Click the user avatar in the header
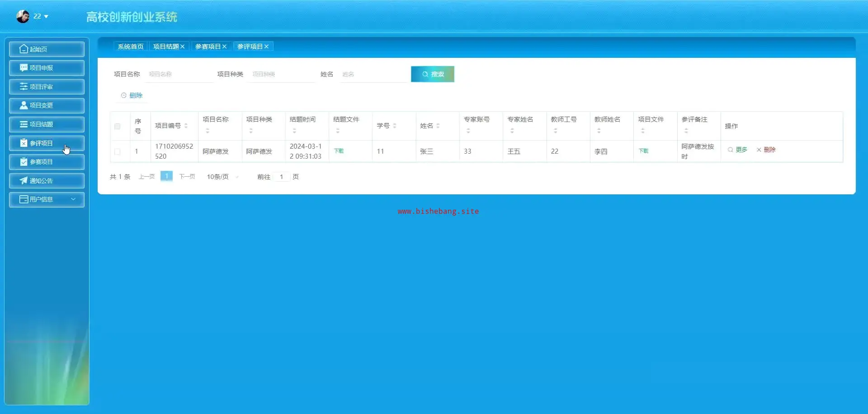 pos(23,17)
